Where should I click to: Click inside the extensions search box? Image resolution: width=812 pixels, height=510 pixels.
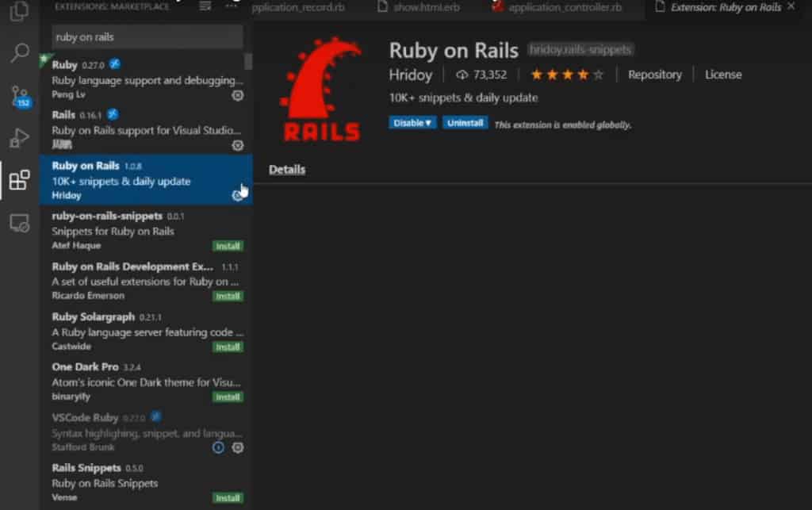(x=147, y=36)
